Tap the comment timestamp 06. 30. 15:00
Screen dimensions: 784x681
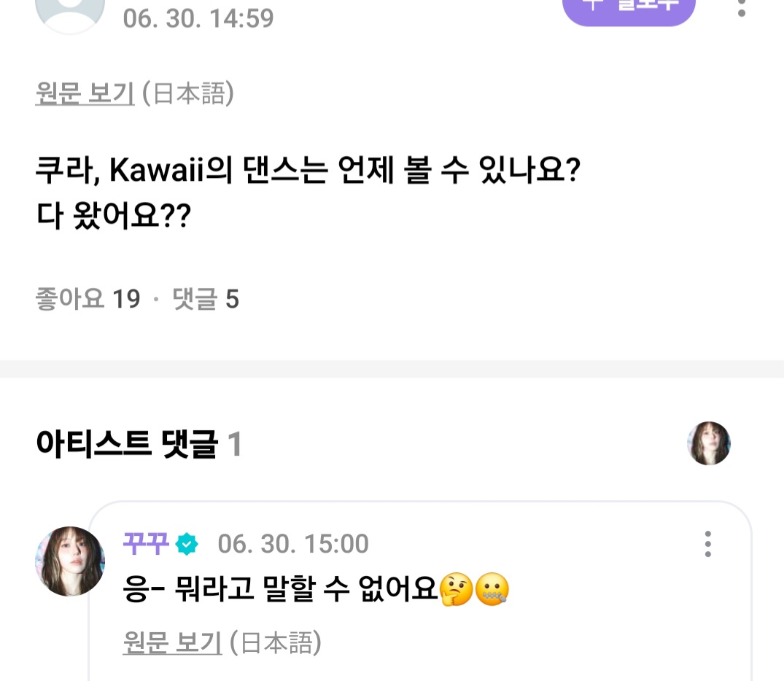point(293,544)
